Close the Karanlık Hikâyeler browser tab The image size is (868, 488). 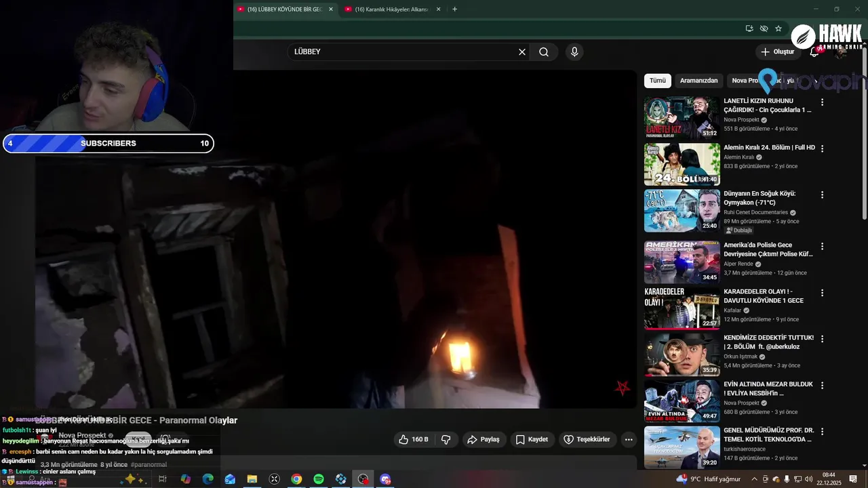(x=438, y=9)
